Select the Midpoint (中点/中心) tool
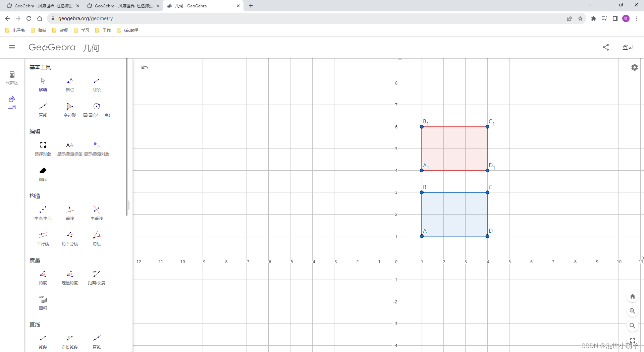 (43, 213)
